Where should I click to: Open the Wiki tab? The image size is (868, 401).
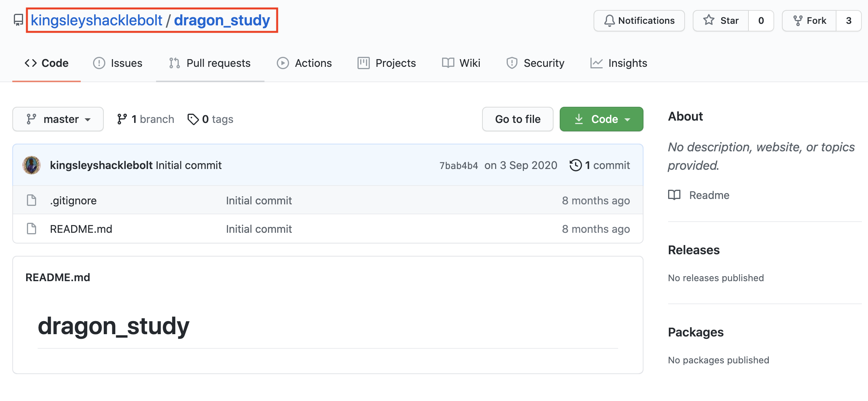pyautogui.click(x=461, y=63)
